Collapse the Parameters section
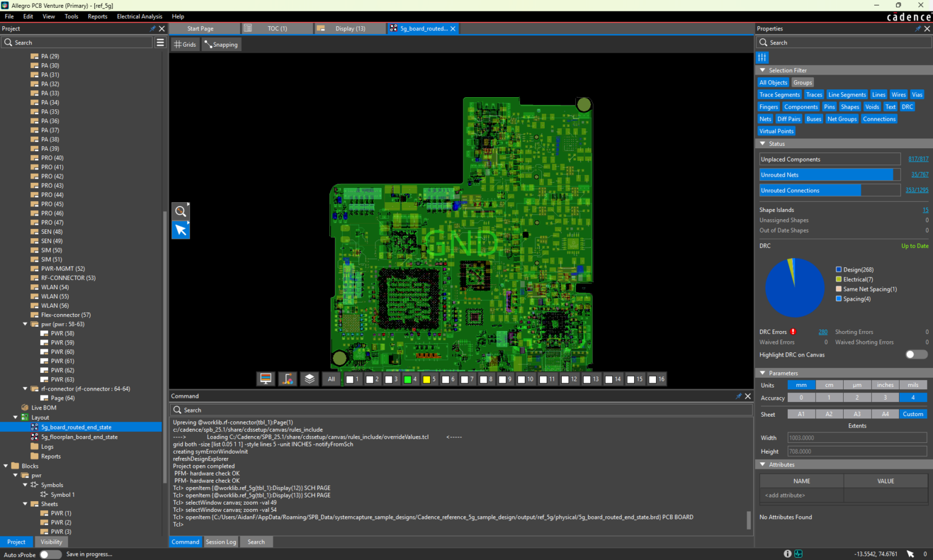Image resolution: width=933 pixels, height=560 pixels. click(763, 373)
